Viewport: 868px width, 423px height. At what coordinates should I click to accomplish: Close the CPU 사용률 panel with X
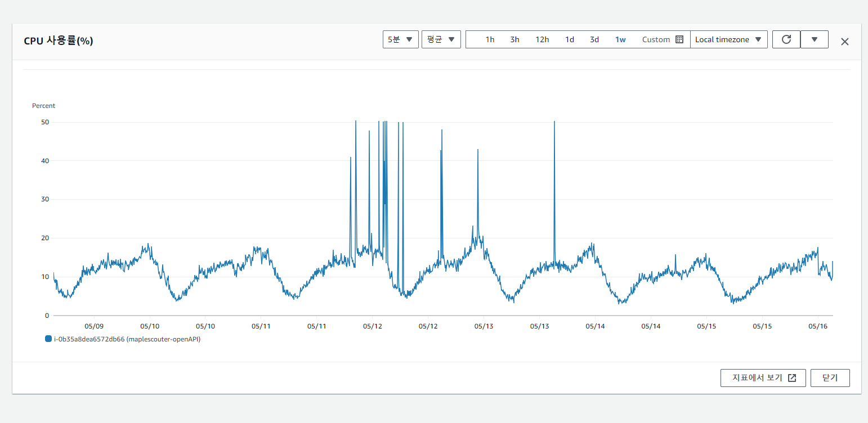[844, 42]
